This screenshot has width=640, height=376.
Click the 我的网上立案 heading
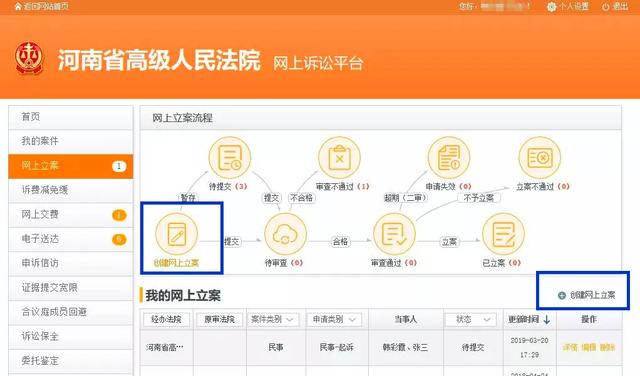pos(183,295)
